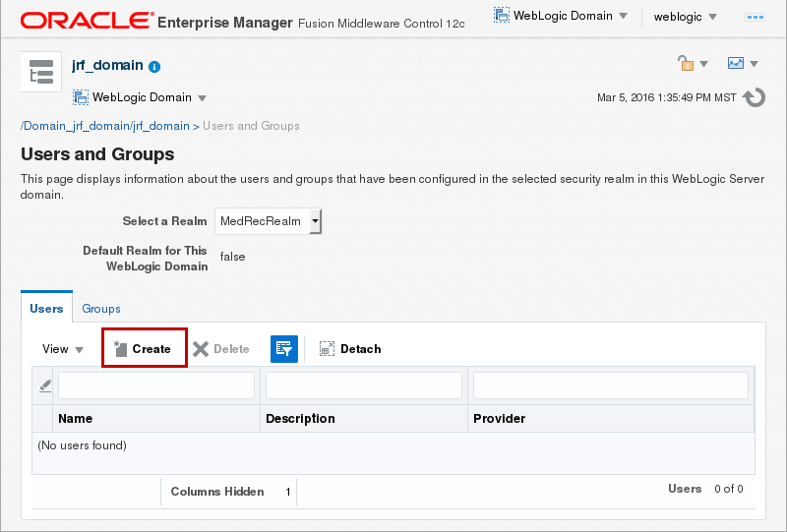The image size is (787, 532).
Task: Follow the /Domain_jrf_domain/jrf_domain breadcrumb link
Action: click(x=105, y=126)
